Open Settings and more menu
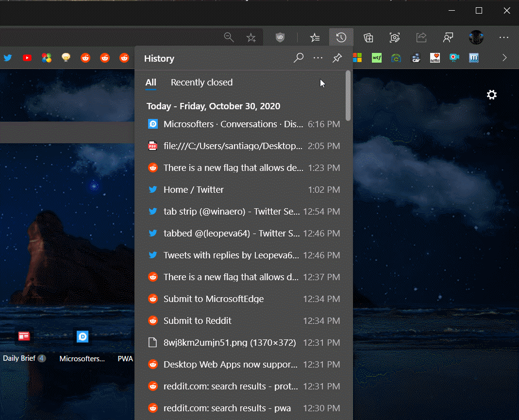 click(x=504, y=37)
